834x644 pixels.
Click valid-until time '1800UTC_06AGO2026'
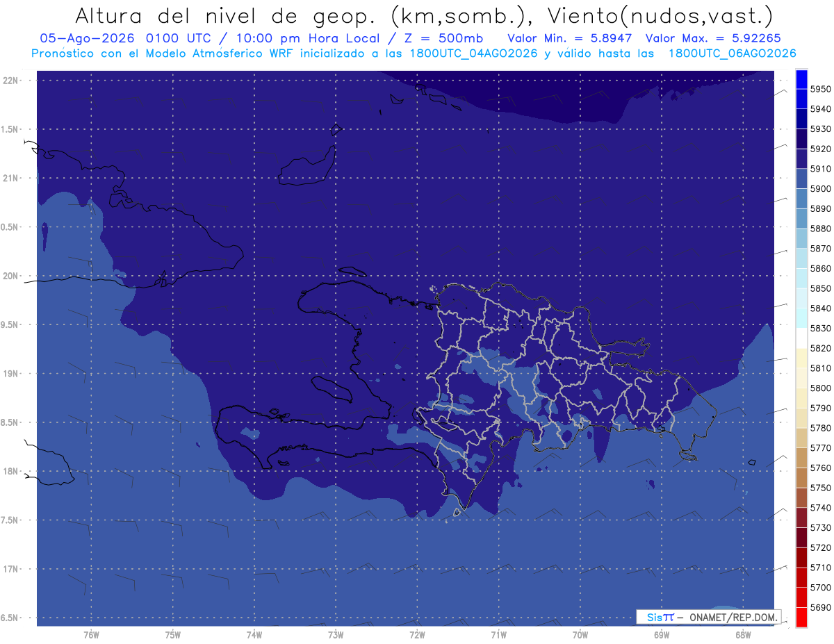(732, 53)
